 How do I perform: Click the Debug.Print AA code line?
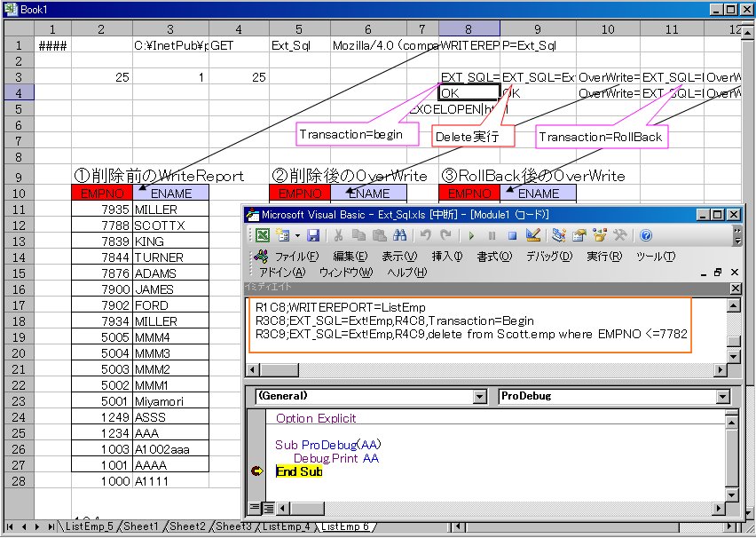(x=336, y=458)
